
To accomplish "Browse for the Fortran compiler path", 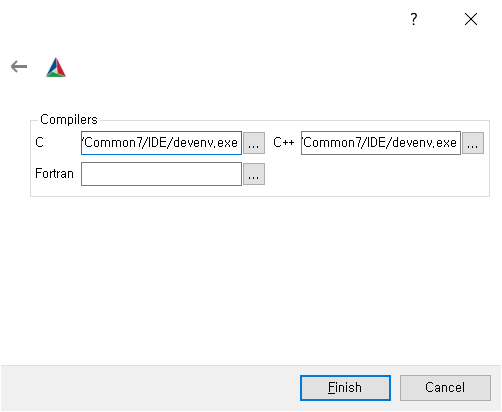I will click(254, 174).
